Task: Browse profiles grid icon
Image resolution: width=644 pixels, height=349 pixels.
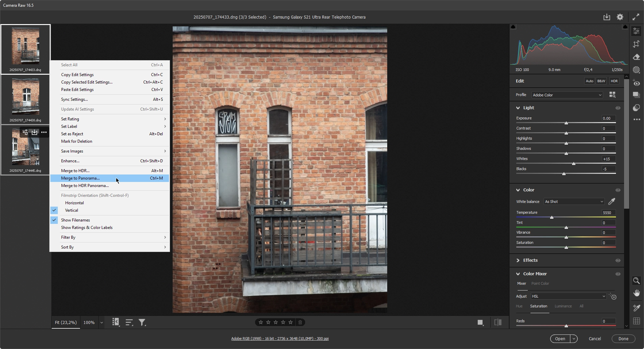Action: [612, 95]
